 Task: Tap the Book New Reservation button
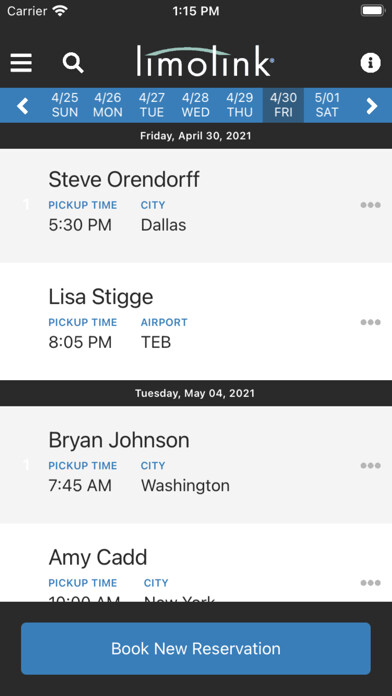196,649
